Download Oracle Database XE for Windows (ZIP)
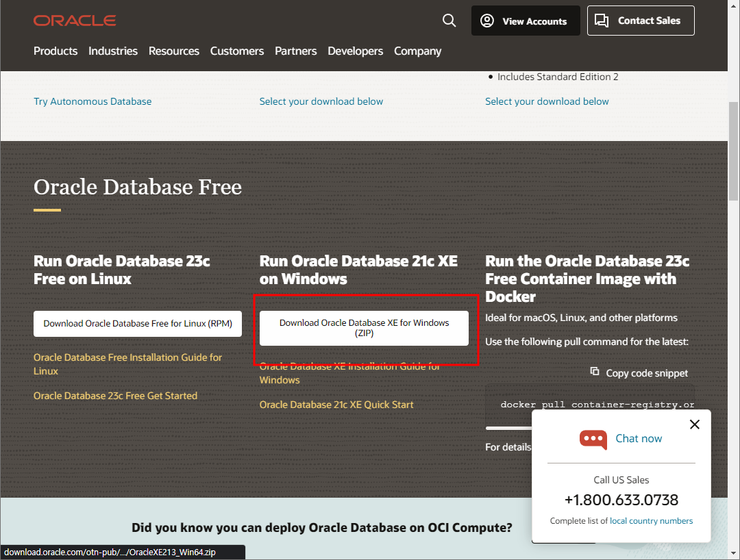The height and width of the screenshot is (560, 740). click(365, 328)
